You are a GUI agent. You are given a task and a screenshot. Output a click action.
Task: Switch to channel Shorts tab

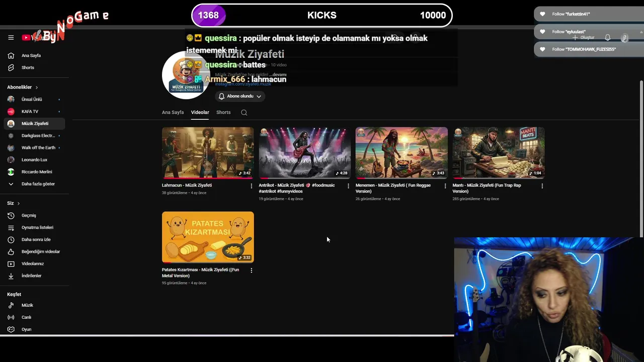[x=223, y=113]
